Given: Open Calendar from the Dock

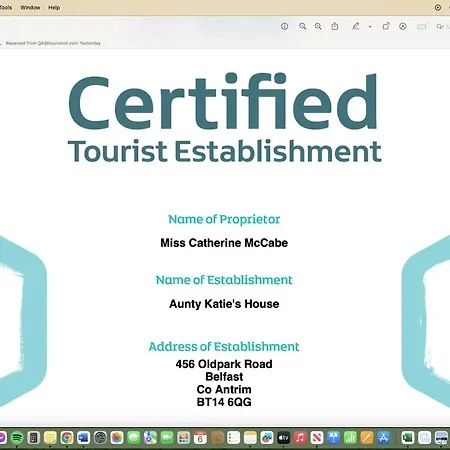Looking at the screenshot, I should pyautogui.click(x=200, y=437).
